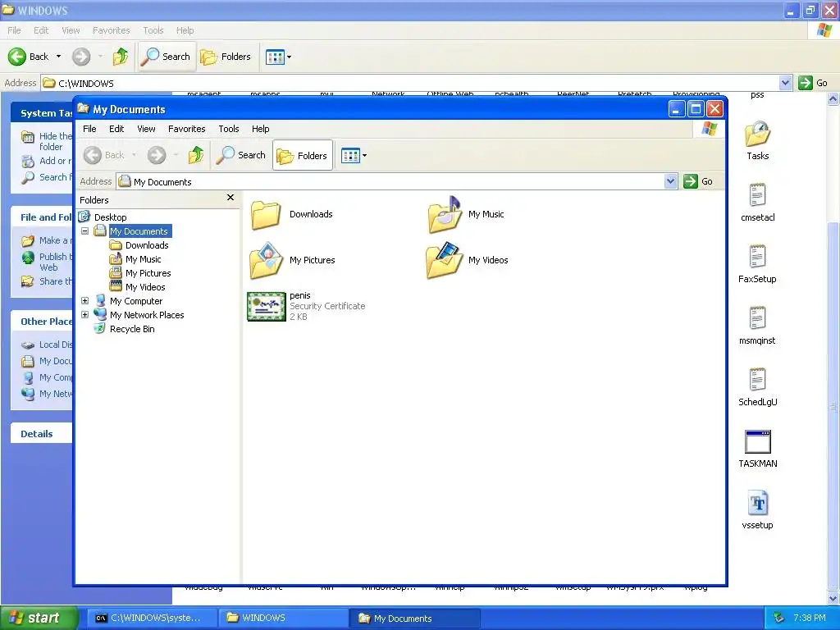Switch to My Documents taskbar button
Image resolution: width=840 pixels, height=630 pixels.
(414, 619)
